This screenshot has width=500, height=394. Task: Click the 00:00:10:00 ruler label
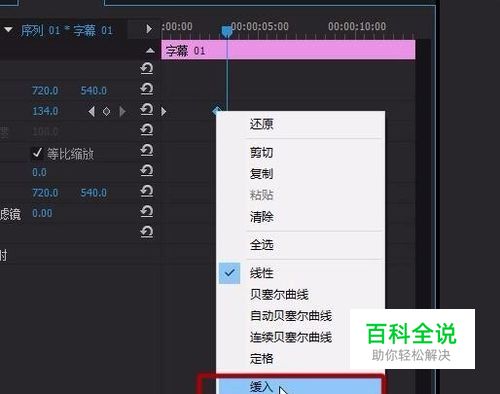click(357, 26)
